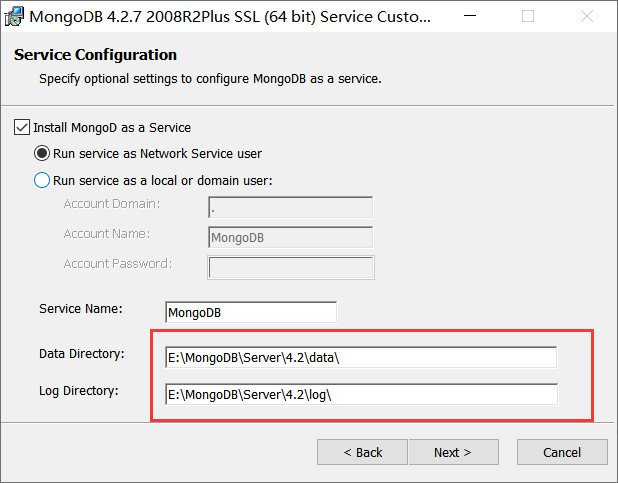This screenshot has height=483, width=618.
Task: Go back with the Back button
Action: 362,452
